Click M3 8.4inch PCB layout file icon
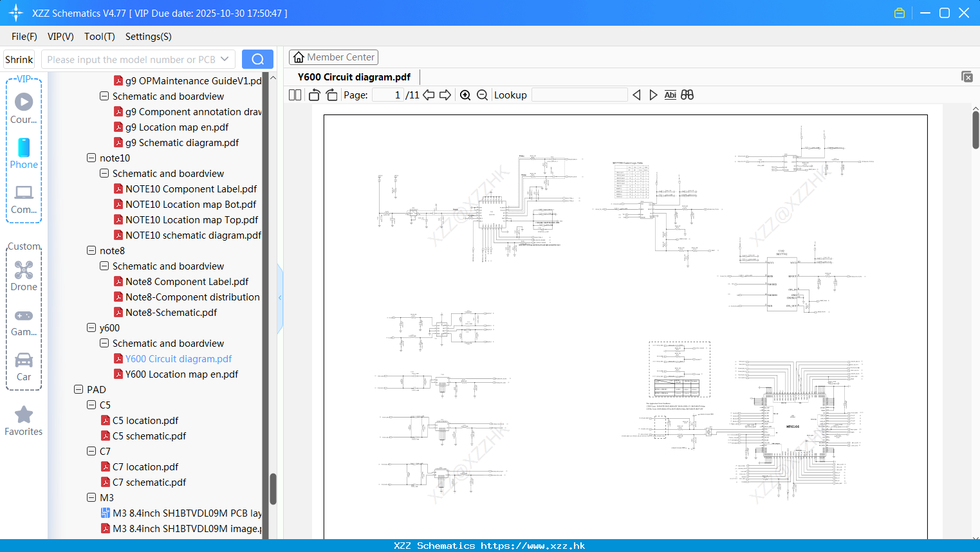The image size is (980, 552). (106, 513)
